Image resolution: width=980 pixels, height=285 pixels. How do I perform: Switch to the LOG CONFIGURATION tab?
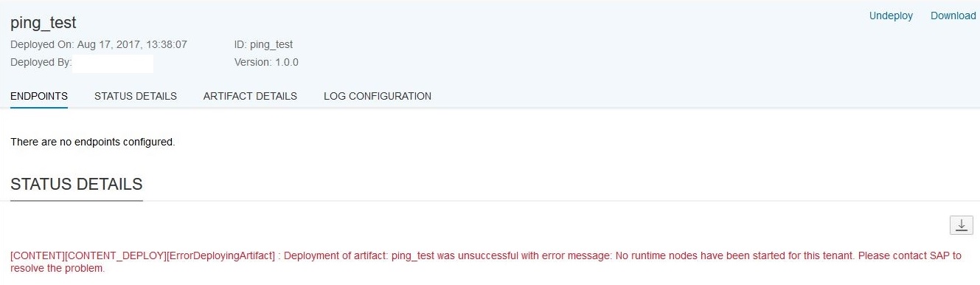[x=378, y=96]
